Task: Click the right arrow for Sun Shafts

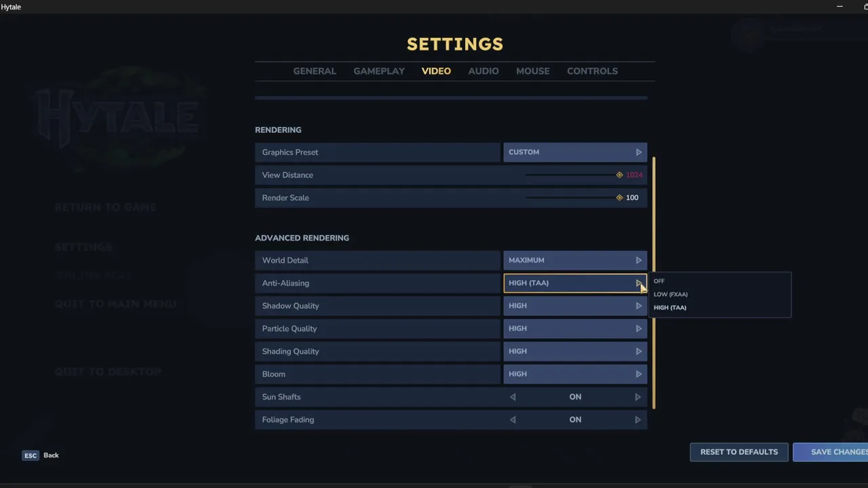Action: (637, 397)
